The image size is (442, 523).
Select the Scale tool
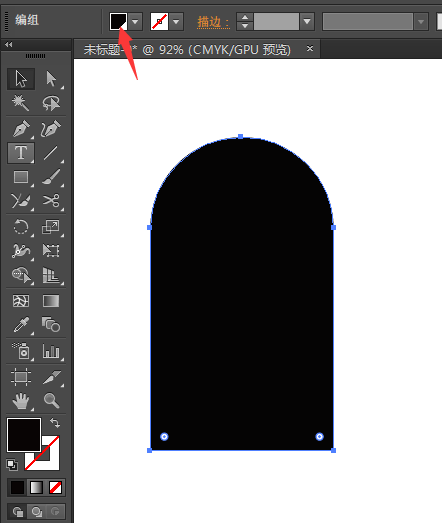[x=51, y=227]
